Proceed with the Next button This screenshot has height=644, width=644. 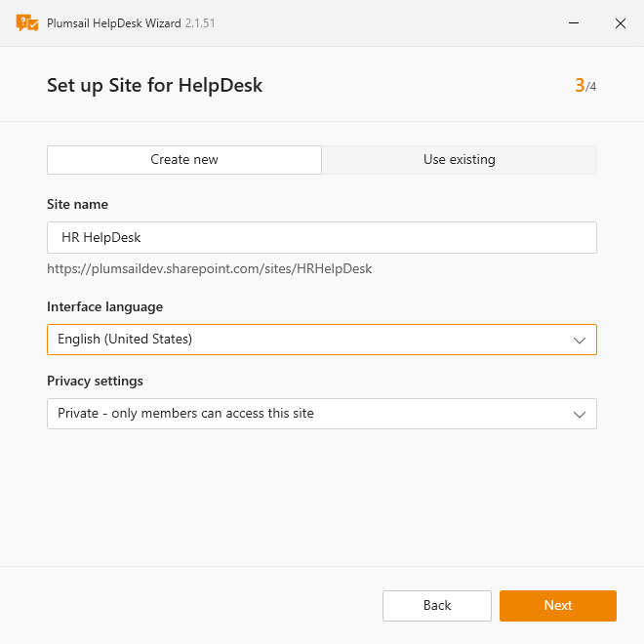tap(558, 606)
